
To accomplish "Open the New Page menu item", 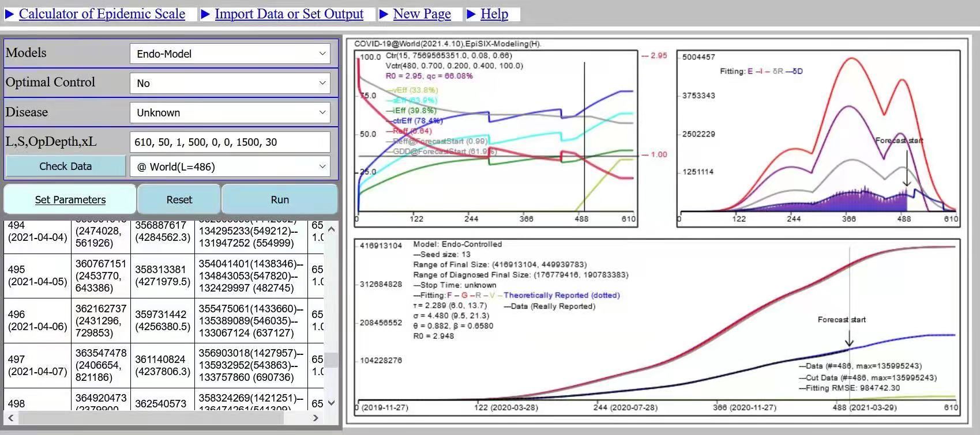I will pyautogui.click(x=422, y=14).
